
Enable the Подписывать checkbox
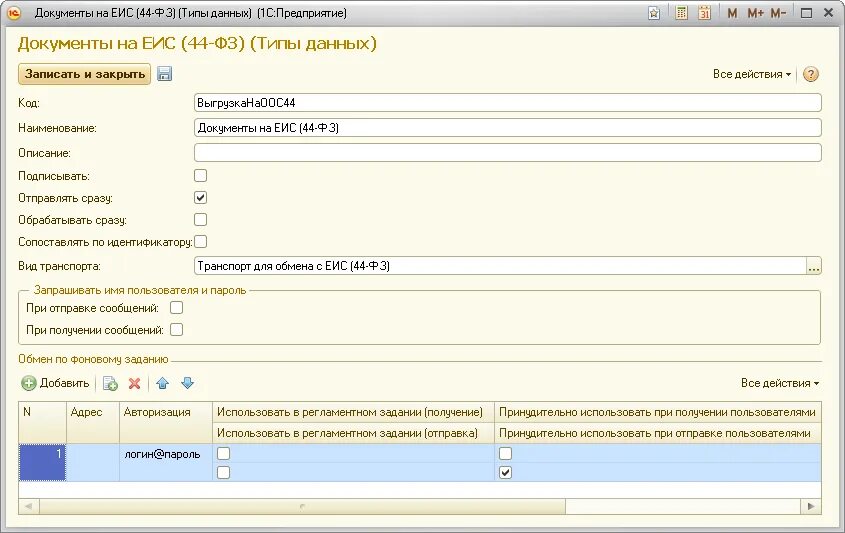(200, 176)
